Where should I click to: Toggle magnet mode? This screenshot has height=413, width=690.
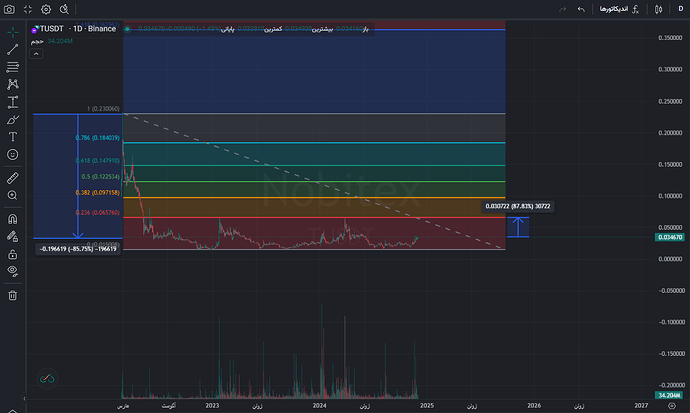point(13,219)
